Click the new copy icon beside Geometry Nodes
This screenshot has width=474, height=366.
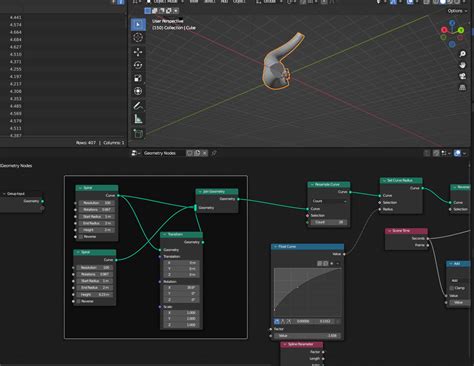(197, 153)
